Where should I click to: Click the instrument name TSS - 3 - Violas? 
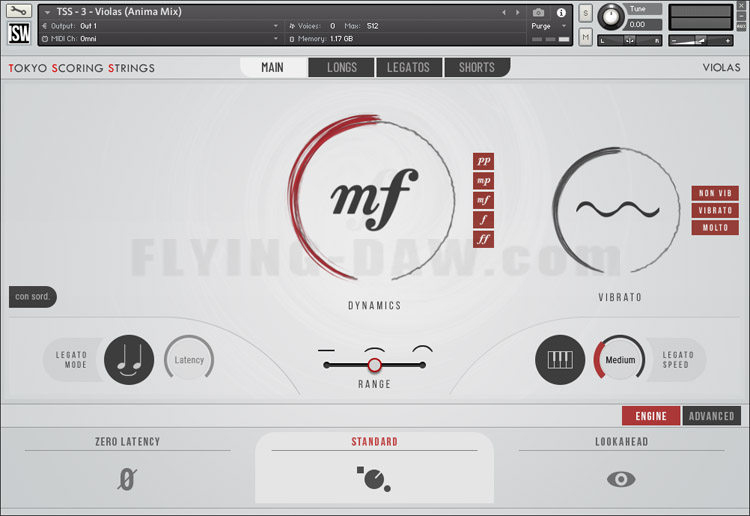coord(119,11)
